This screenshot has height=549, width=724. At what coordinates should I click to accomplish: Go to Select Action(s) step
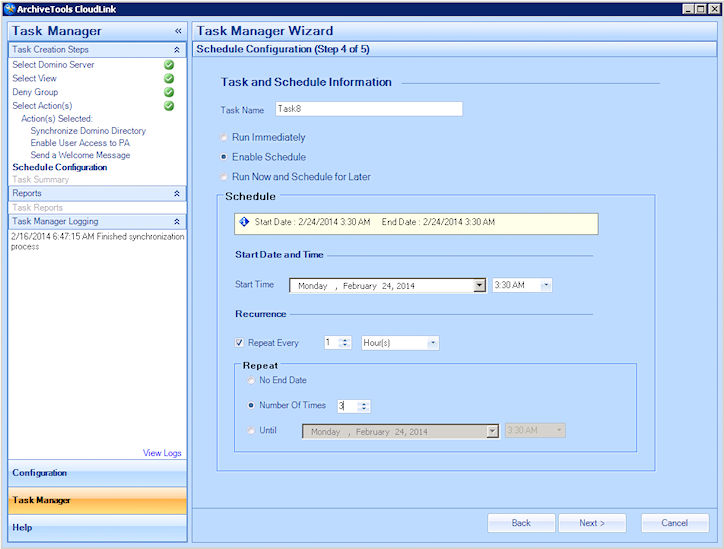pos(42,106)
